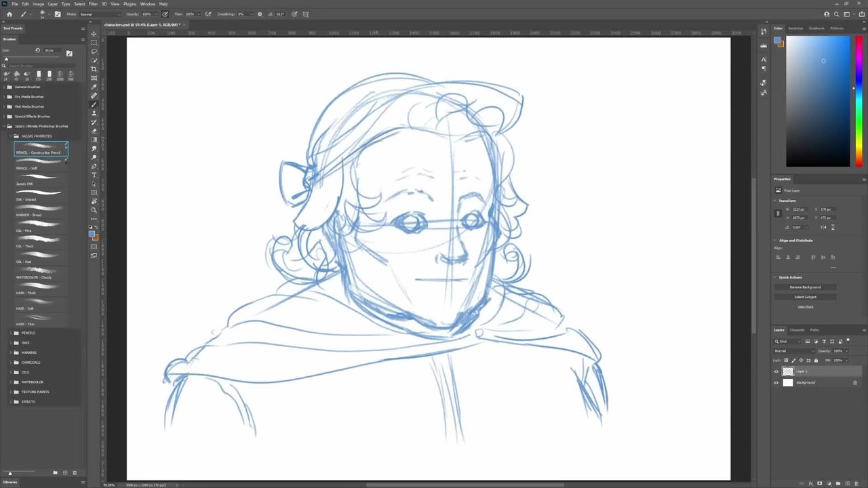Activate the Lasso tool

tap(94, 52)
